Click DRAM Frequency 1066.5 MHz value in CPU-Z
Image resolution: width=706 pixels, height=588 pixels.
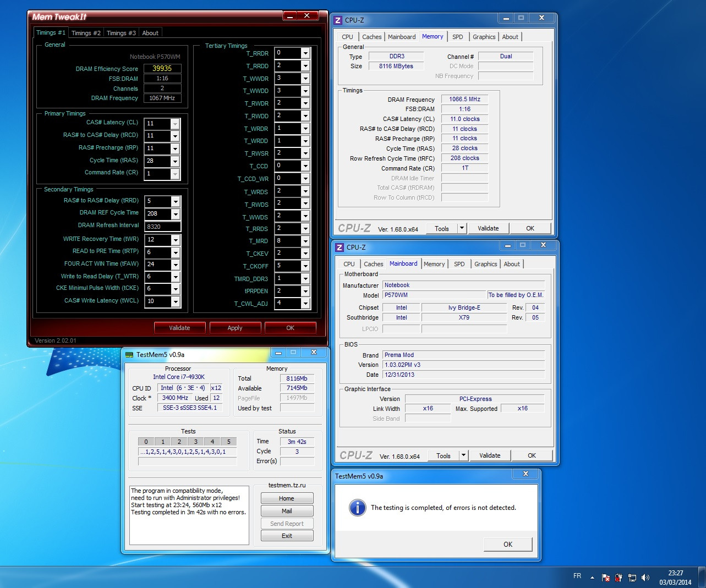pos(465,100)
